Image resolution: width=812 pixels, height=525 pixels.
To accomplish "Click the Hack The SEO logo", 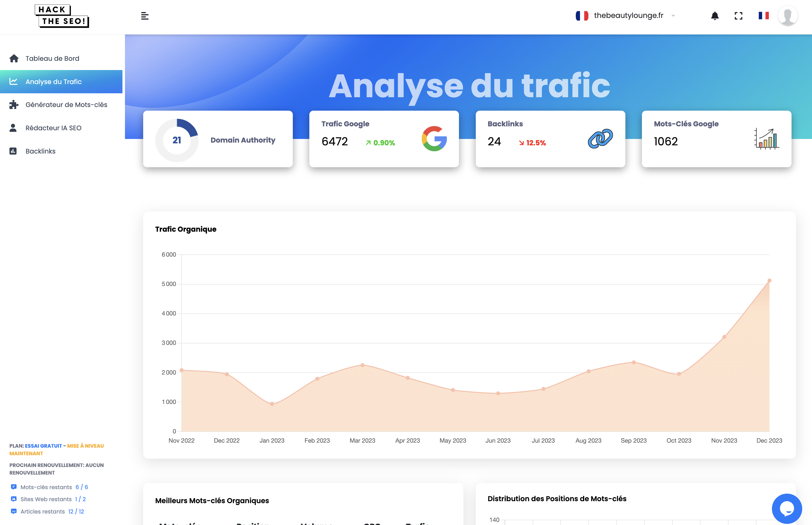I will coord(62,16).
